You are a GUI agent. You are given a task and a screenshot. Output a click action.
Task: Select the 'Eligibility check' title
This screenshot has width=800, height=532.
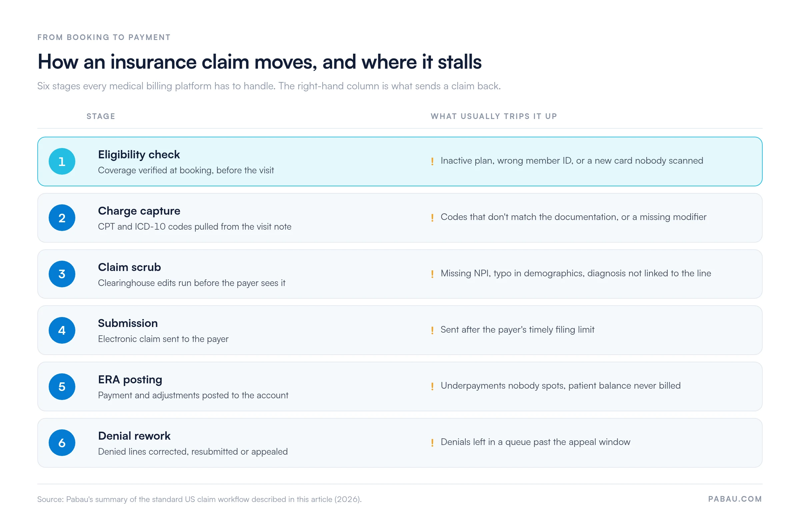(139, 155)
